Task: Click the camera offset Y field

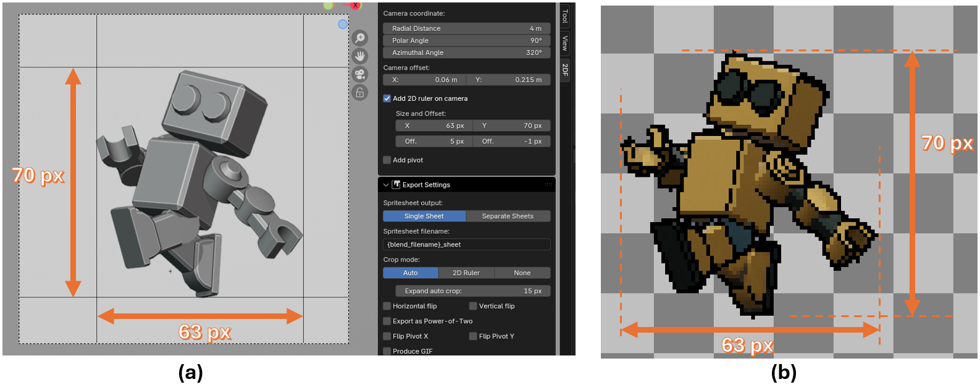Action: click(x=509, y=80)
